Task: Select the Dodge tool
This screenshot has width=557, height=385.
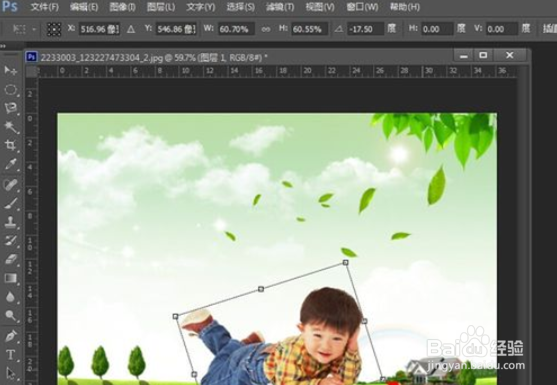Action: click(x=10, y=315)
